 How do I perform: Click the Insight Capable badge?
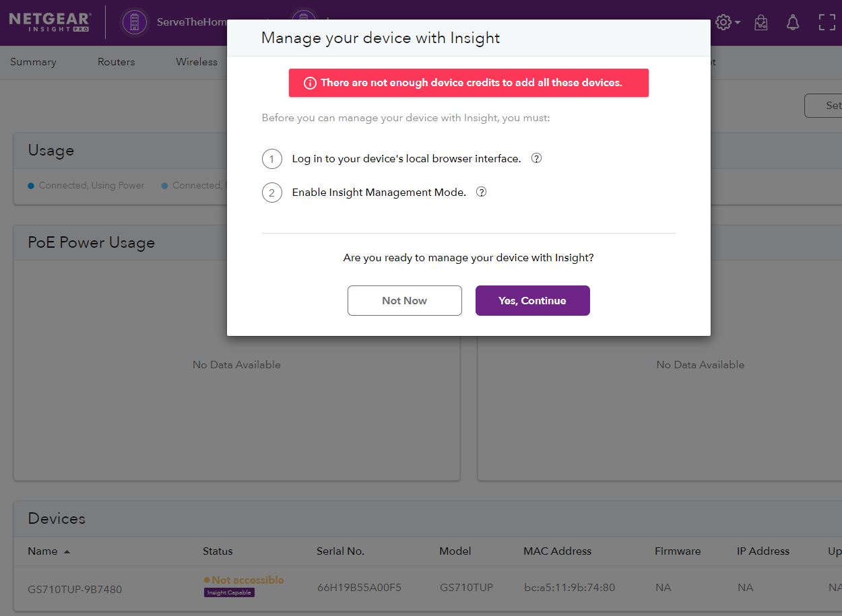coord(229,592)
